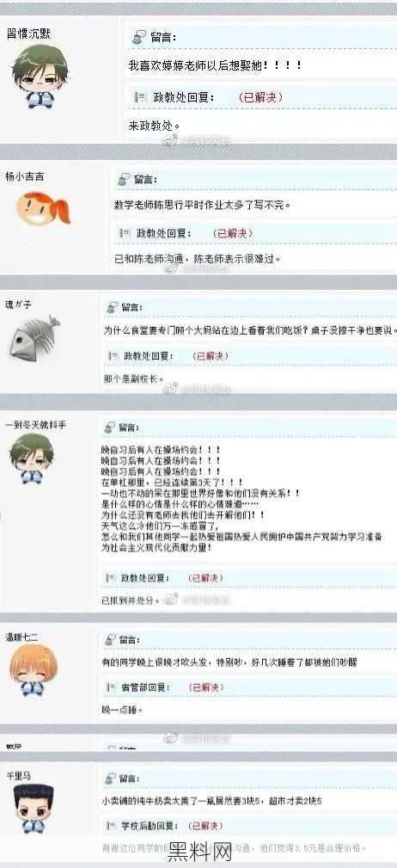The width and height of the screenshot is (397, 868).
Task: Click the 已解决 status in 杨小吉吉's post
Action: pyautogui.click(x=233, y=234)
